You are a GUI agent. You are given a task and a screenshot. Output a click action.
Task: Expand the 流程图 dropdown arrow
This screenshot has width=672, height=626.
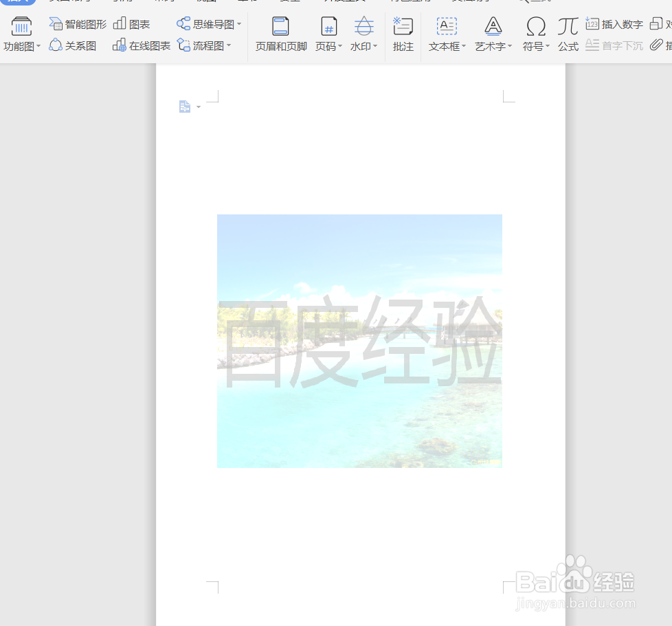pos(229,45)
